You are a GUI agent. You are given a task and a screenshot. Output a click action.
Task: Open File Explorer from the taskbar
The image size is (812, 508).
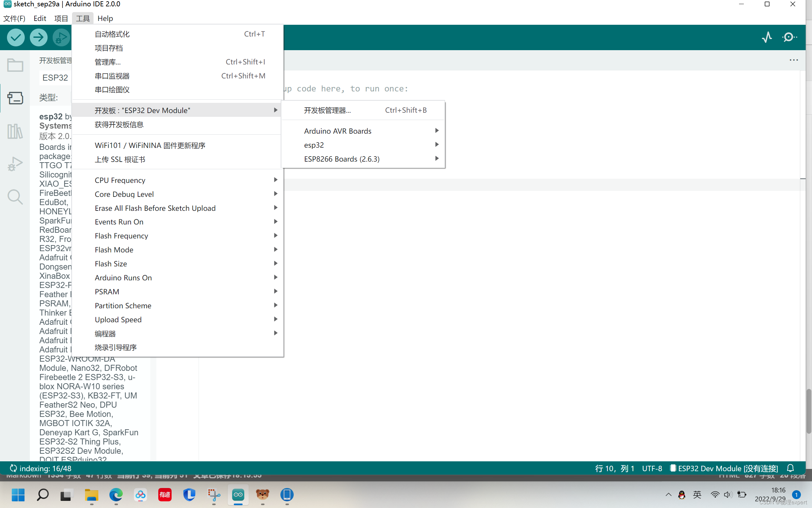click(x=91, y=495)
